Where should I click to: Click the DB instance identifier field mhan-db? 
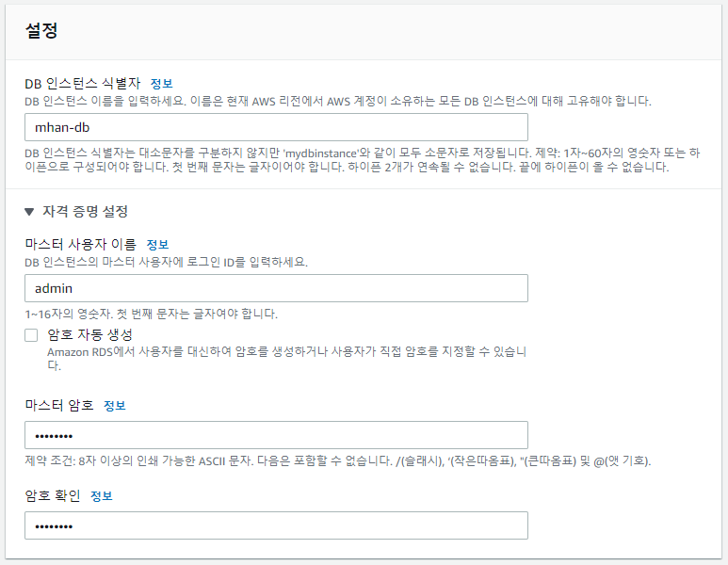pos(276,127)
